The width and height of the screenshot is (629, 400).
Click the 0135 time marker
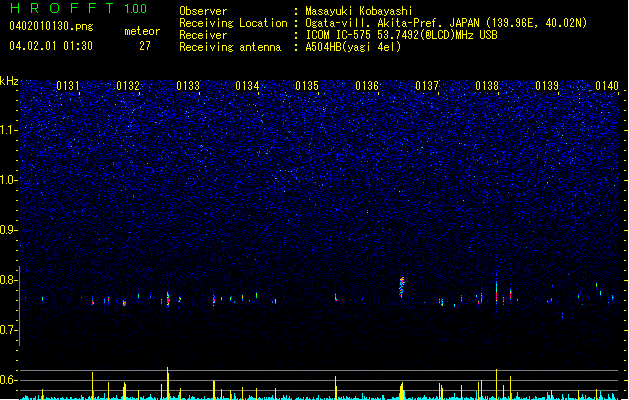click(x=307, y=86)
